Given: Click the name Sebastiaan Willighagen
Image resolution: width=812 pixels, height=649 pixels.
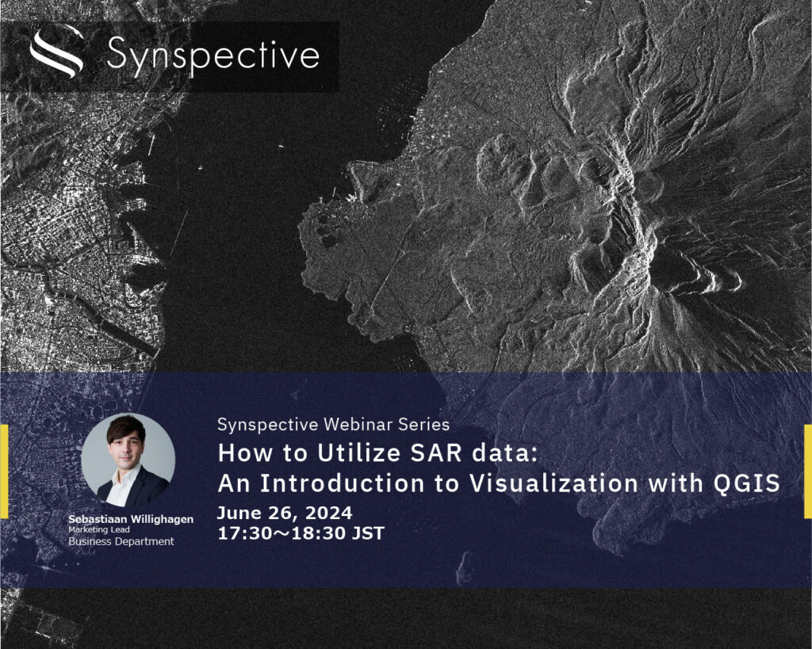Looking at the screenshot, I should click(131, 519).
